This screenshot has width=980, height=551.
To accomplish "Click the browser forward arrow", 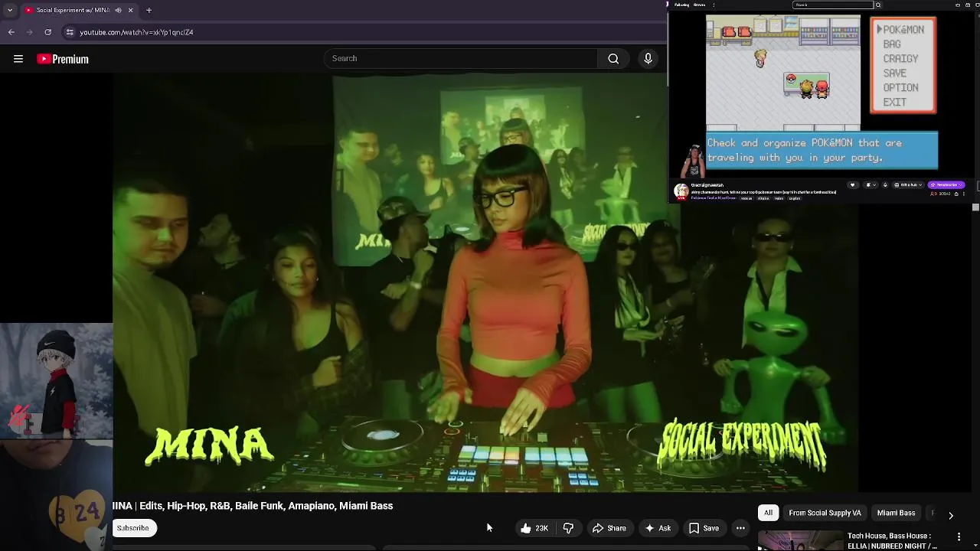I will click(x=29, y=32).
